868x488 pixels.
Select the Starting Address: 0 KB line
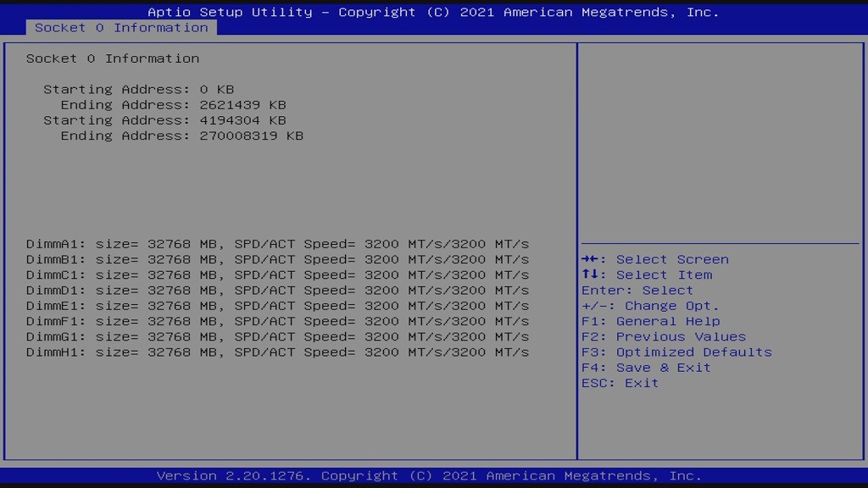pyautogui.click(x=138, y=89)
